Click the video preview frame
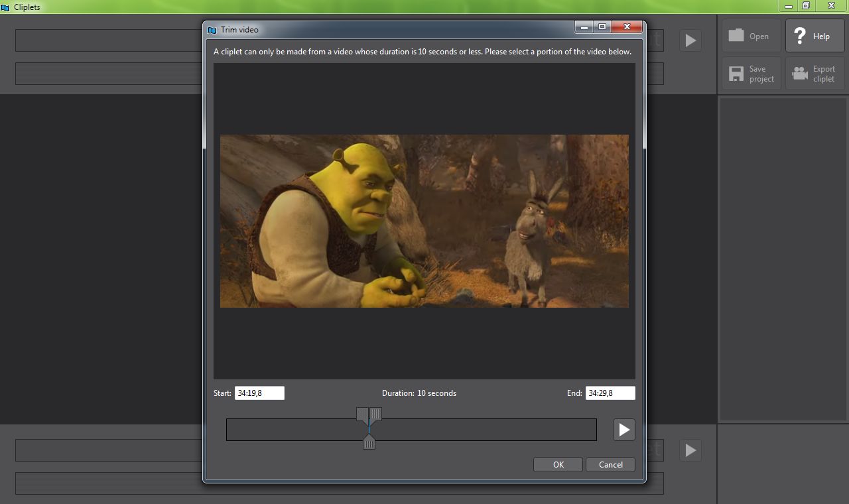This screenshot has width=849, height=504. point(424,221)
